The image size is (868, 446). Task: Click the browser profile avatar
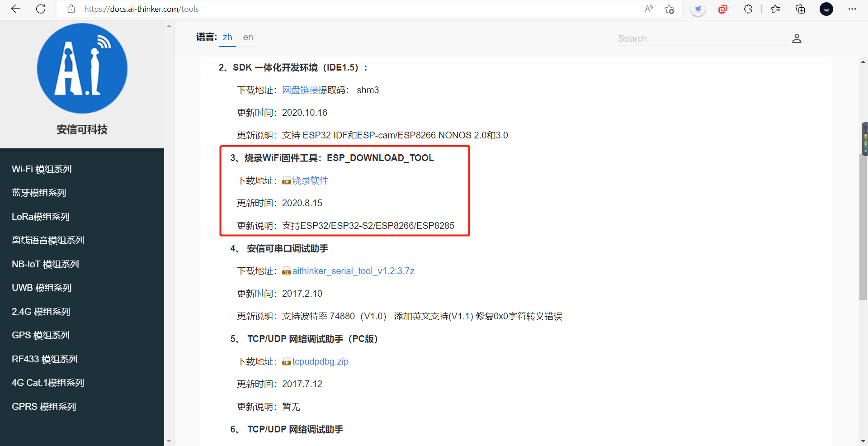pyautogui.click(x=826, y=9)
